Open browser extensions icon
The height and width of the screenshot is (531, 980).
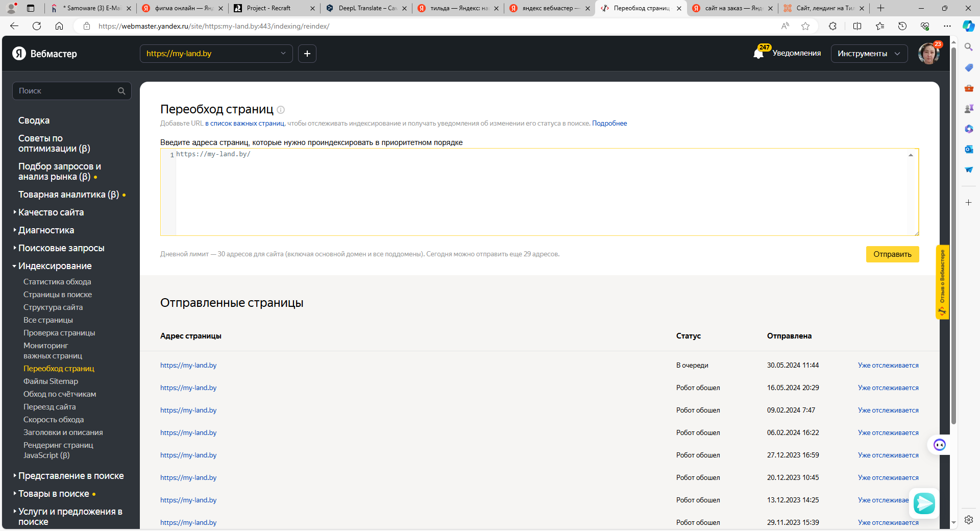click(832, 26)
